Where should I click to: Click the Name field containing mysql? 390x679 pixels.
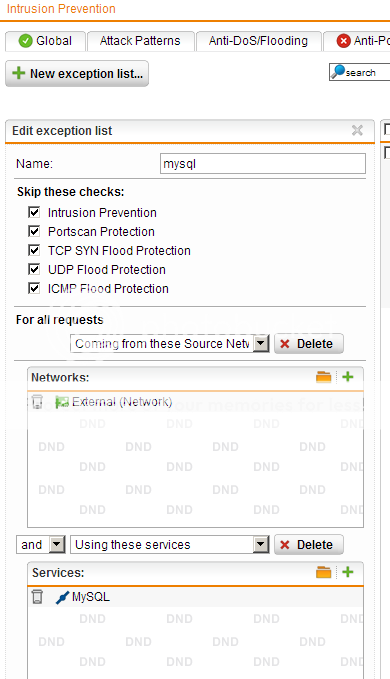tap(263, 164)
